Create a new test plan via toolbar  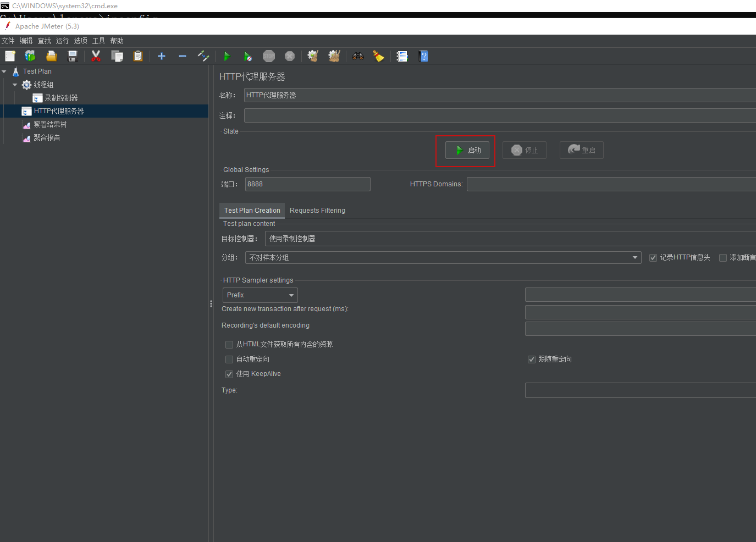10,56
